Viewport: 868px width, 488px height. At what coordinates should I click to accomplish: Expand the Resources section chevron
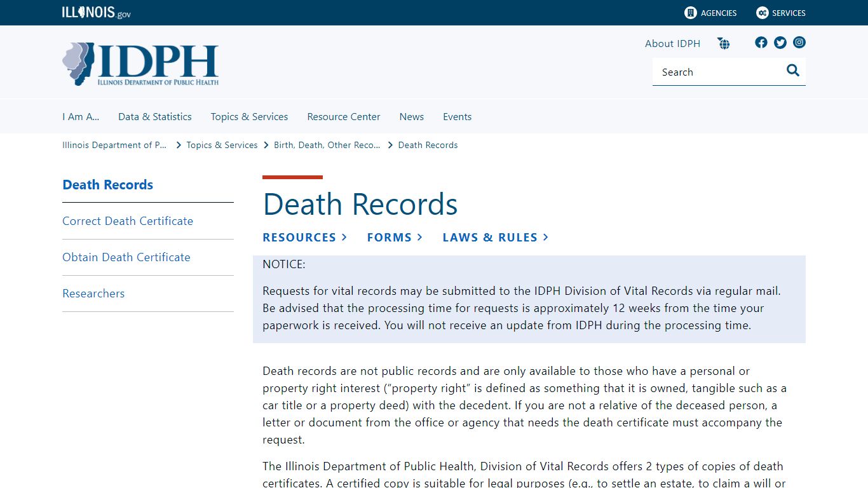(344, 237)
